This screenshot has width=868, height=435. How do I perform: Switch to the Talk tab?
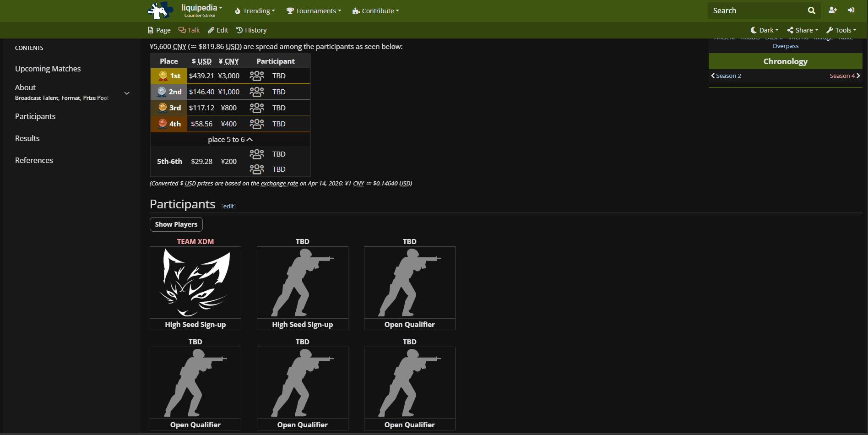189,30
